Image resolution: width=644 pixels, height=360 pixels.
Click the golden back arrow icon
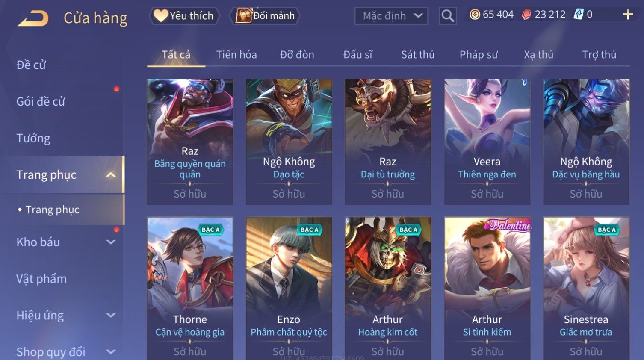tap(33, 18)
